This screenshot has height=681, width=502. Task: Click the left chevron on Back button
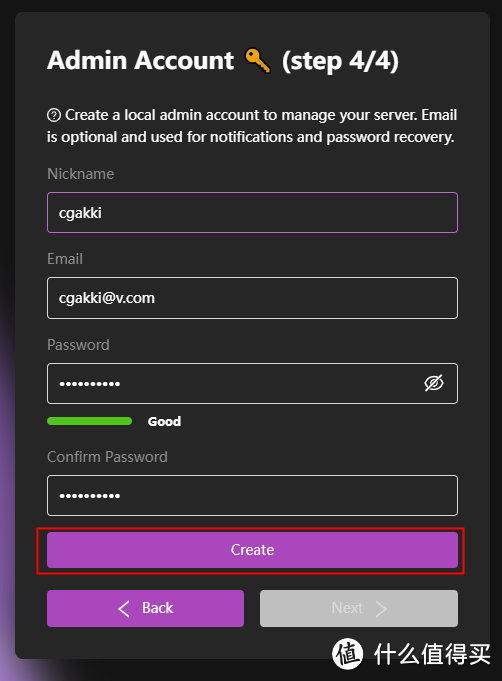pos(124,608)
